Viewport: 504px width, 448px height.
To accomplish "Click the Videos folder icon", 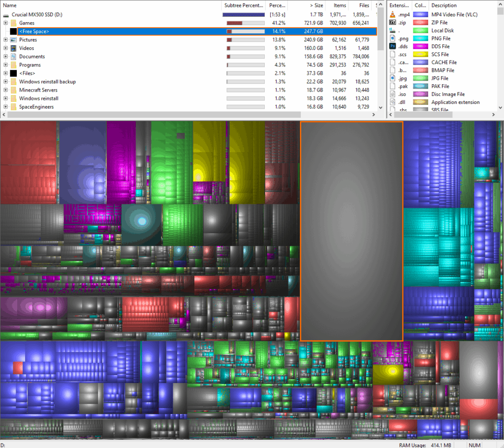I will [13, 48].
